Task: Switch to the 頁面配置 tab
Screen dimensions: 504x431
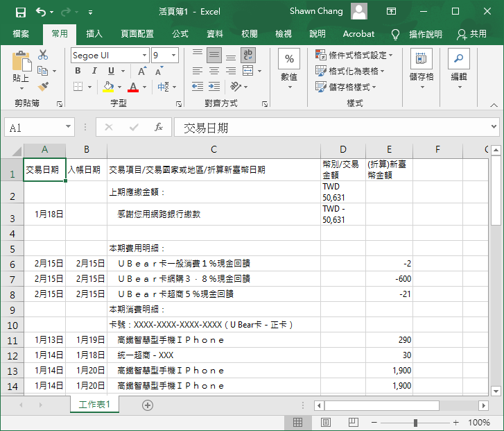Action: pos(137,34)
